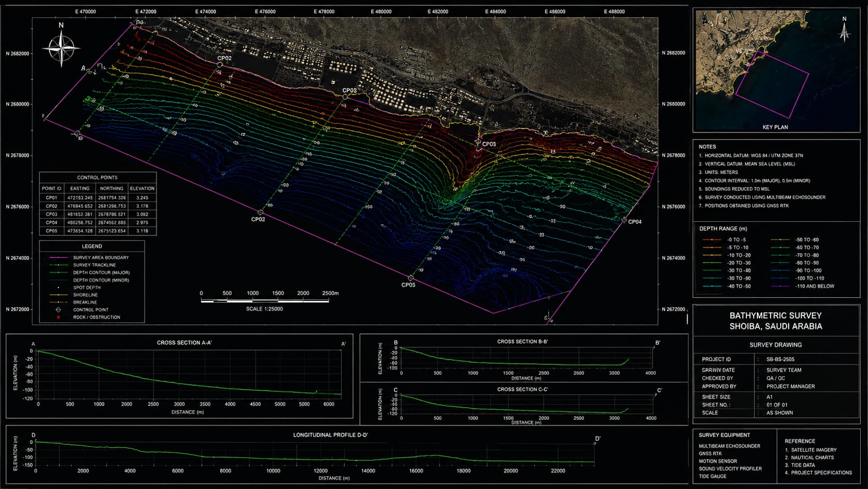Select the project ID value 'SB-BS-2505'
Image resolution: width=868 pixels, height=489 pixels.
780,359
